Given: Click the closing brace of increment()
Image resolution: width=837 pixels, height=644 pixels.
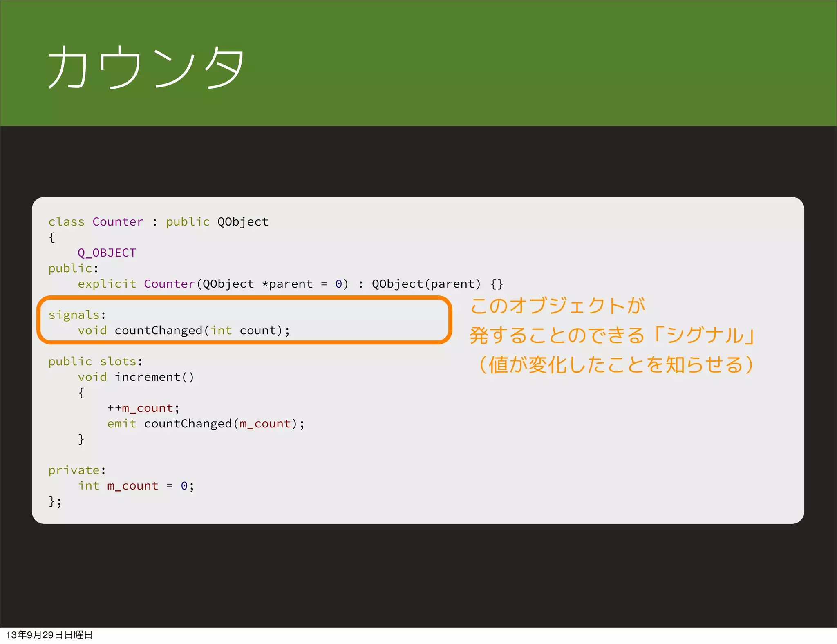Looking at the screenshot, I should [81, 439].
